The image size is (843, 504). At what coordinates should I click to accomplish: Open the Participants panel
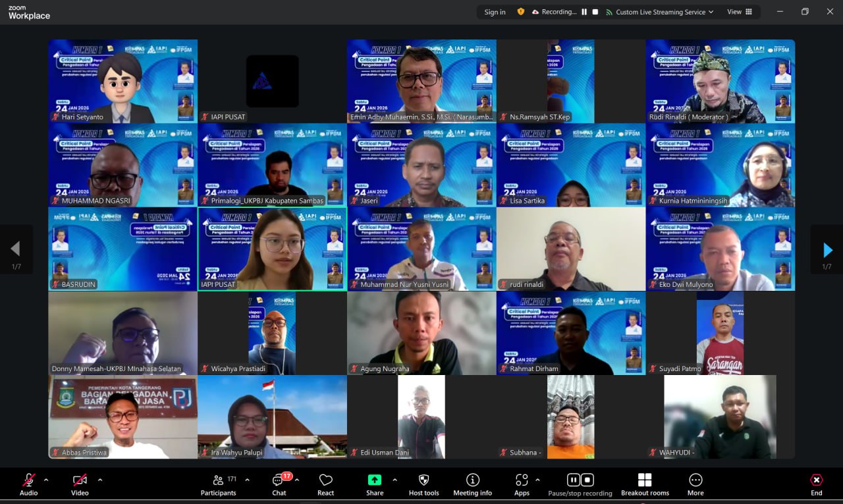218,484
